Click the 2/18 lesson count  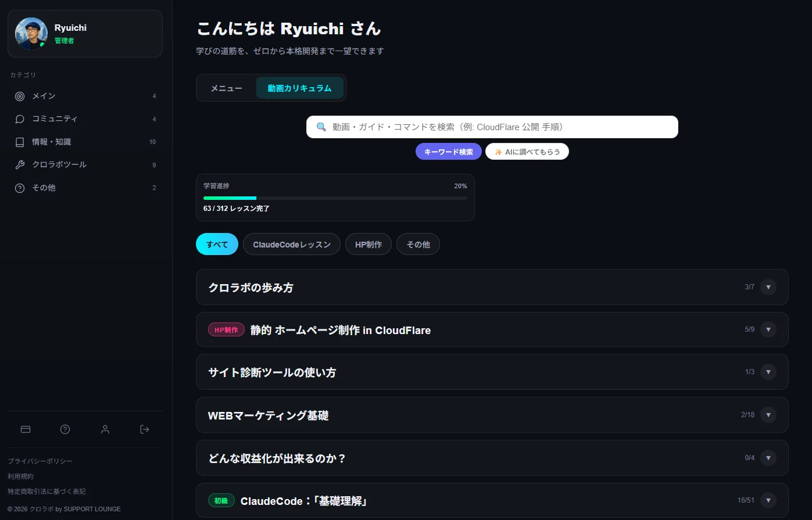747,415
